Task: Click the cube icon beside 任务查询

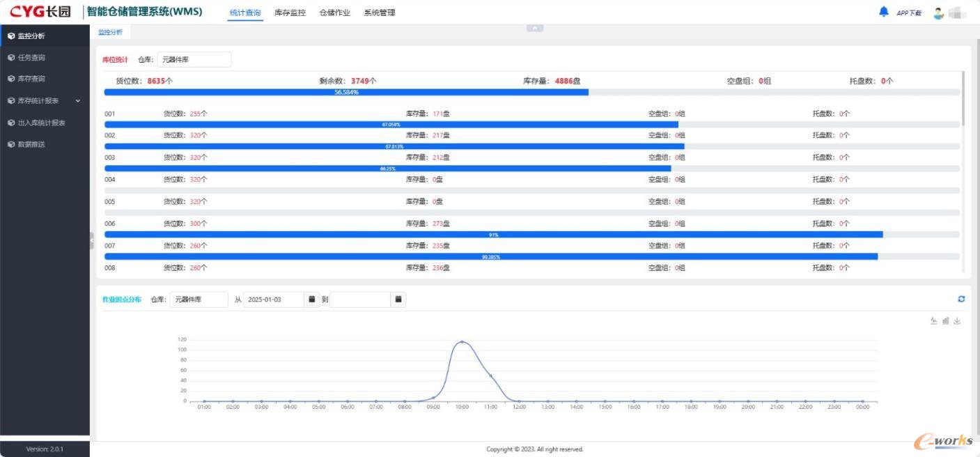Action: [11, 58]
